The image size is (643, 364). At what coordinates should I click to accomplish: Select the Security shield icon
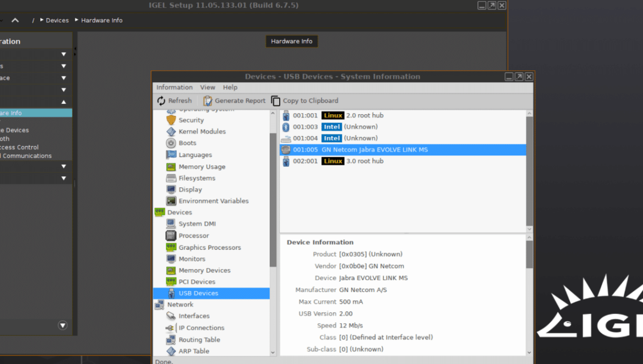(x=171, y=120)
